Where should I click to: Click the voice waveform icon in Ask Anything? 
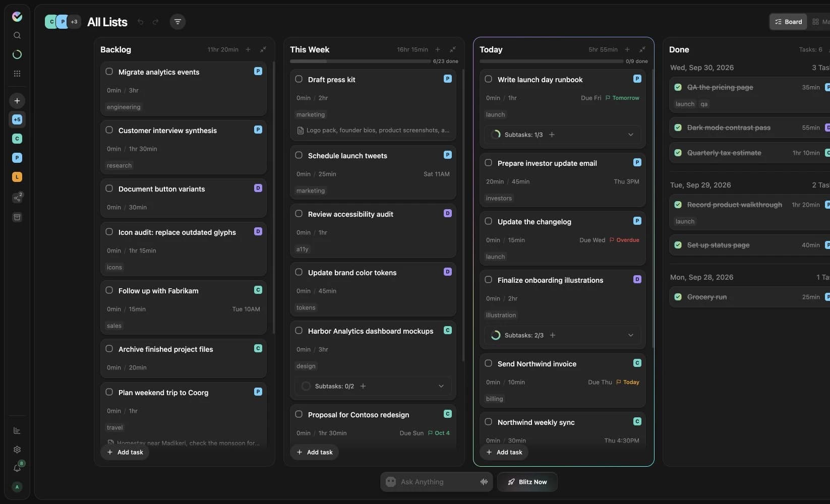click(x=484, y=482)
